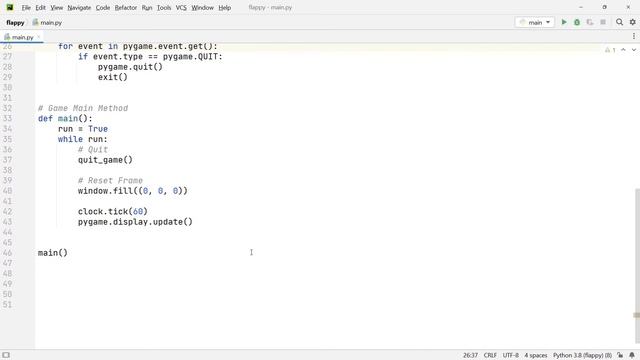Click the '# Reset Frame' comment
The image size is (640, 360).
point(110,180)
